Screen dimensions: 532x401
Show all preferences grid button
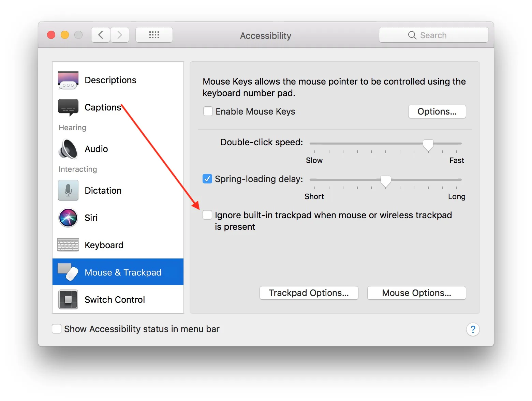tap(154, 35)
